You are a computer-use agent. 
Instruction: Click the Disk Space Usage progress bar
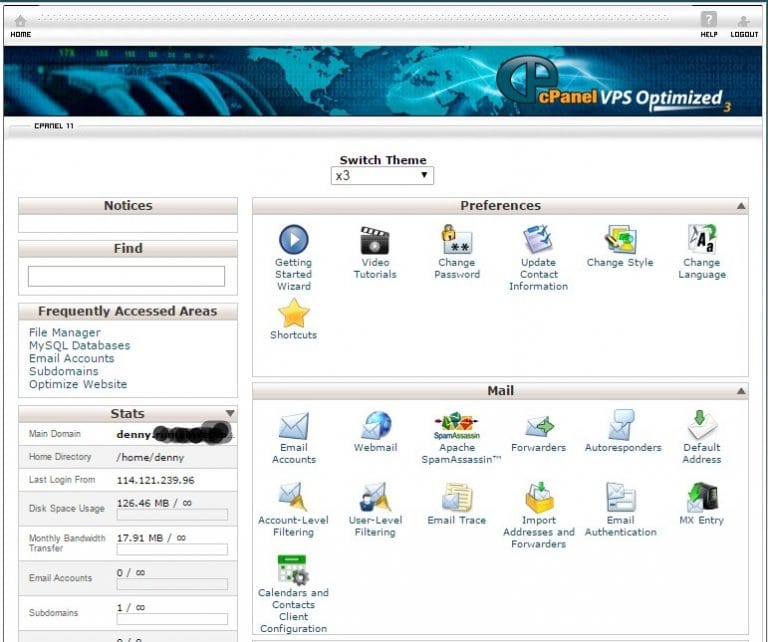[172, 515]
